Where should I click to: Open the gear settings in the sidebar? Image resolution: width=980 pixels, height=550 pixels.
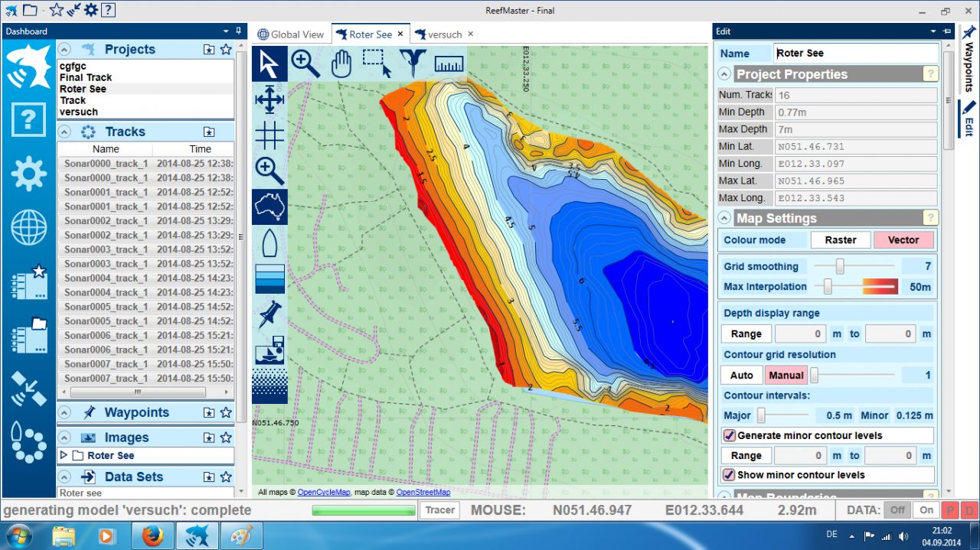[28, 174]
